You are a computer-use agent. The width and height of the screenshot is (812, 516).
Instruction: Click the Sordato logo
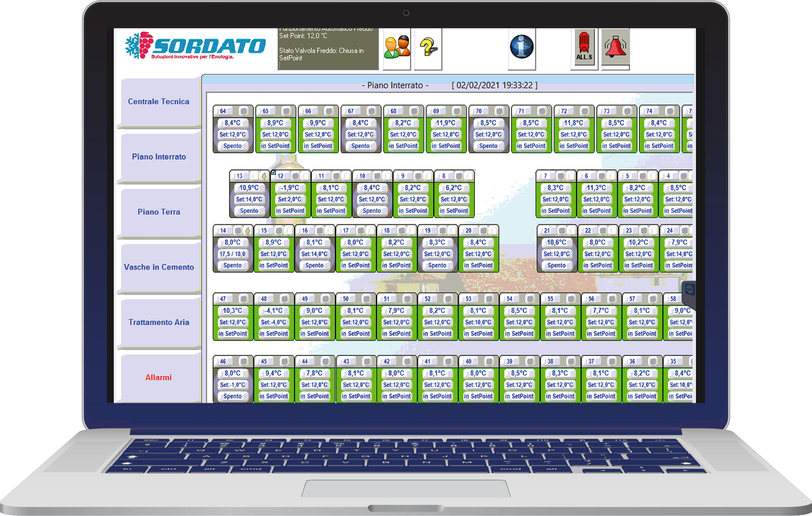(195, 46)
